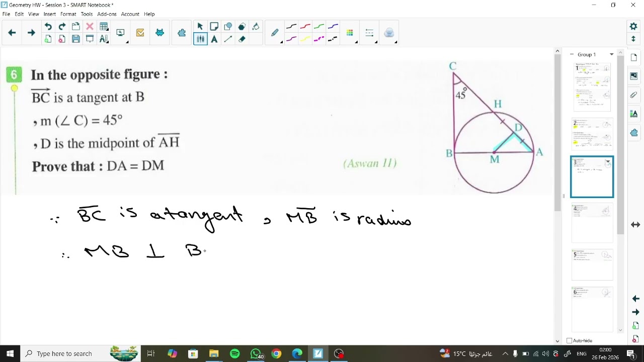Toggle the Auto-hide checkbox
Viewport: 644px width, 362px height.
570,340
